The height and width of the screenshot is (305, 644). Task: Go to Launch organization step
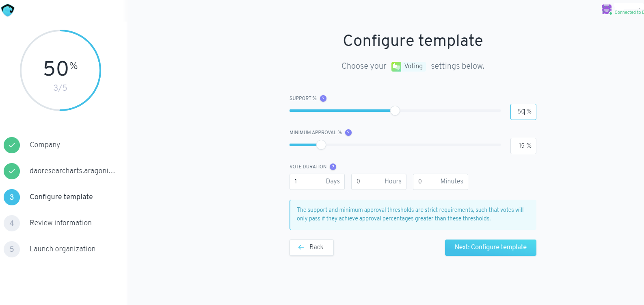63,249
